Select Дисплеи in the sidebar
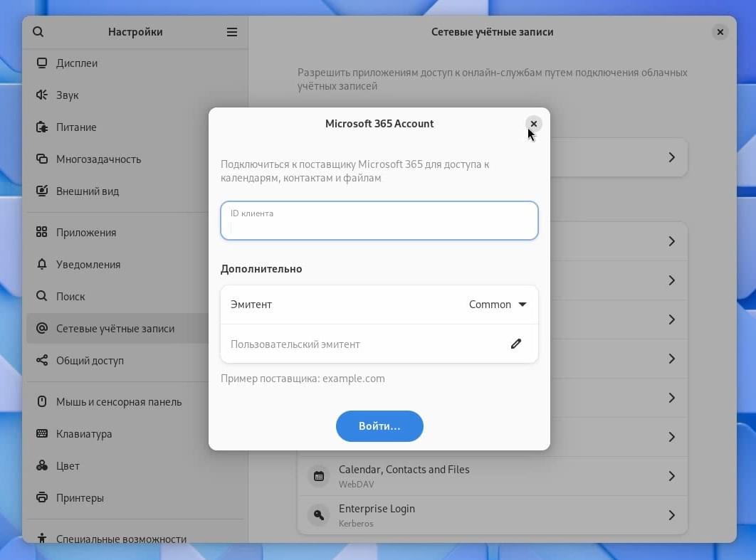The height and width of the screenshot is (560, 756). pos(135,63)
